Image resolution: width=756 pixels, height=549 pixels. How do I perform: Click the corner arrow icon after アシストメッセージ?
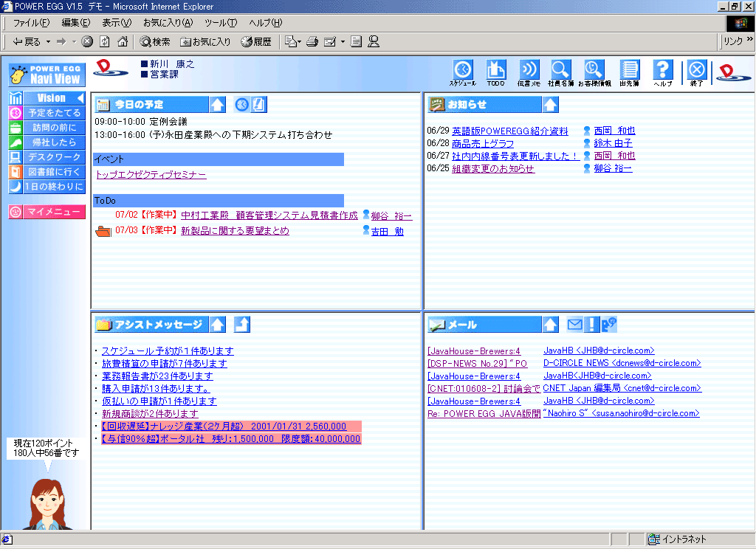242,325
